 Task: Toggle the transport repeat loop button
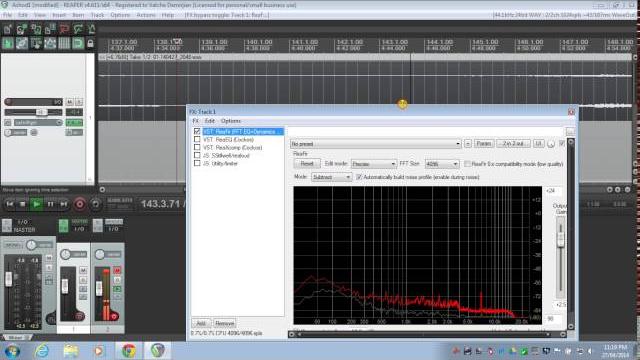tap(95, 204)
